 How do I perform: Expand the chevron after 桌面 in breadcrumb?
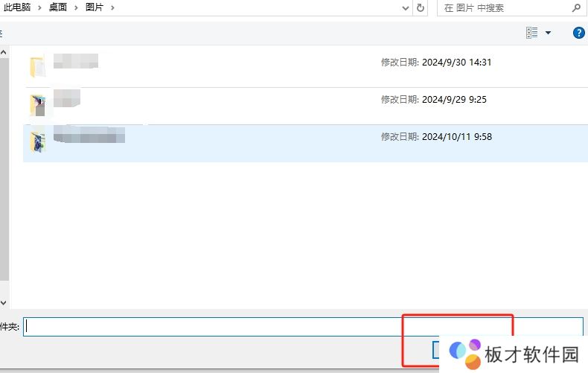76,7
